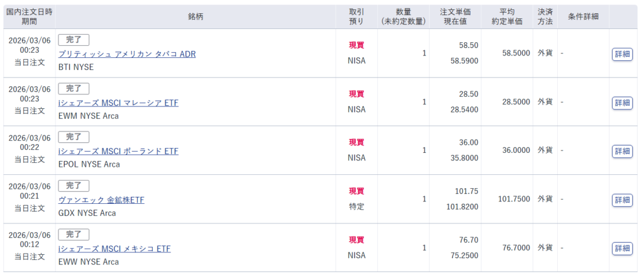Click 現買 label in the GDX row
Image resolution: width=644 pixels, height=275 pixels.
click(357, 191)
